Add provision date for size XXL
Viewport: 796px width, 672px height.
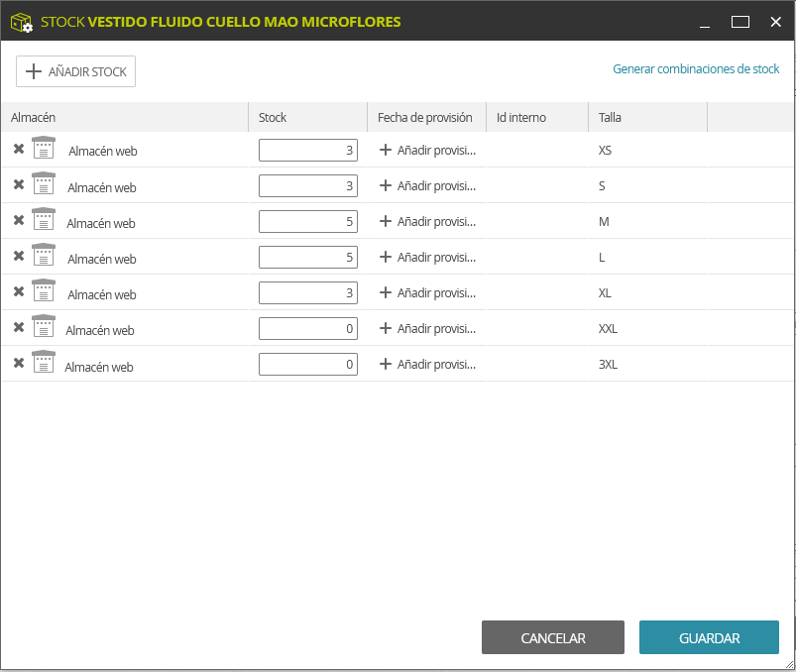point(427,328)
